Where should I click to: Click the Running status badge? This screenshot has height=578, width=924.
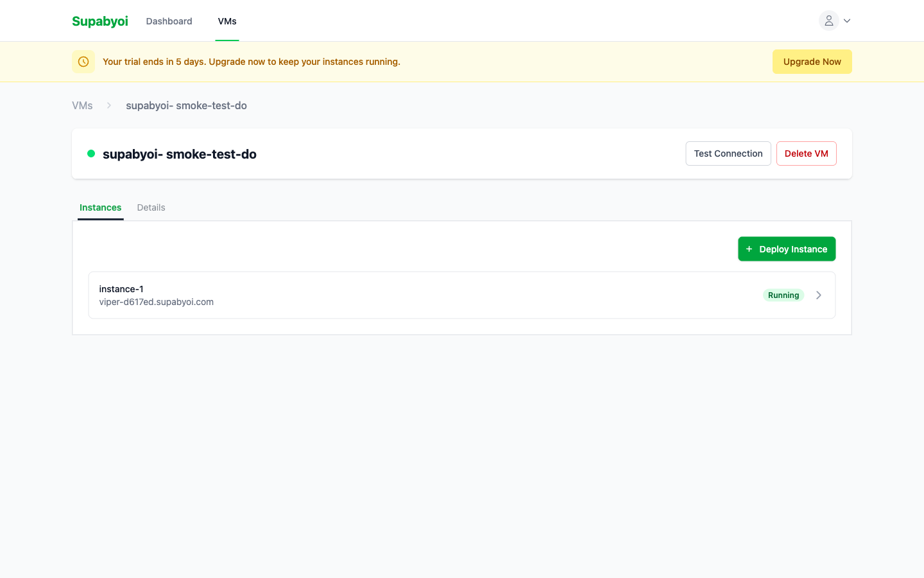pos(783,295)
